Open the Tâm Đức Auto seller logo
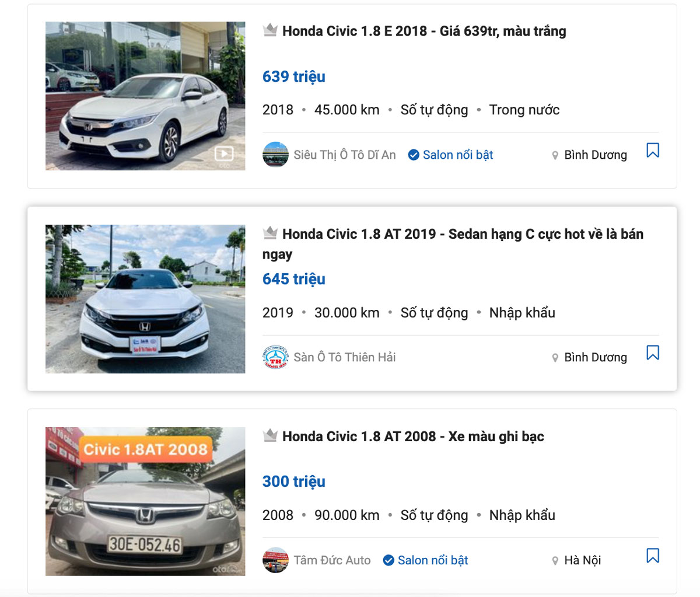Screen dimensions: 700x597 [275, 560]
